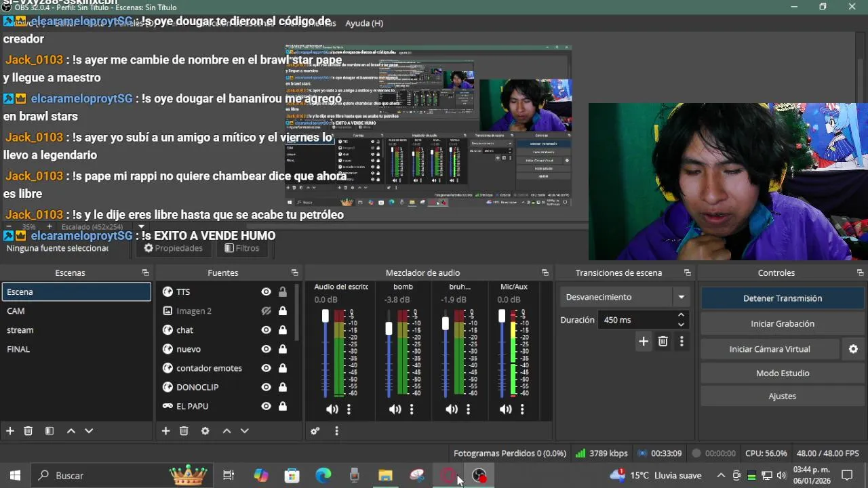Show hidden system tray icons chevron
Image resolution: width=868 pixels, height=488 pixels.
coord(721,475)
